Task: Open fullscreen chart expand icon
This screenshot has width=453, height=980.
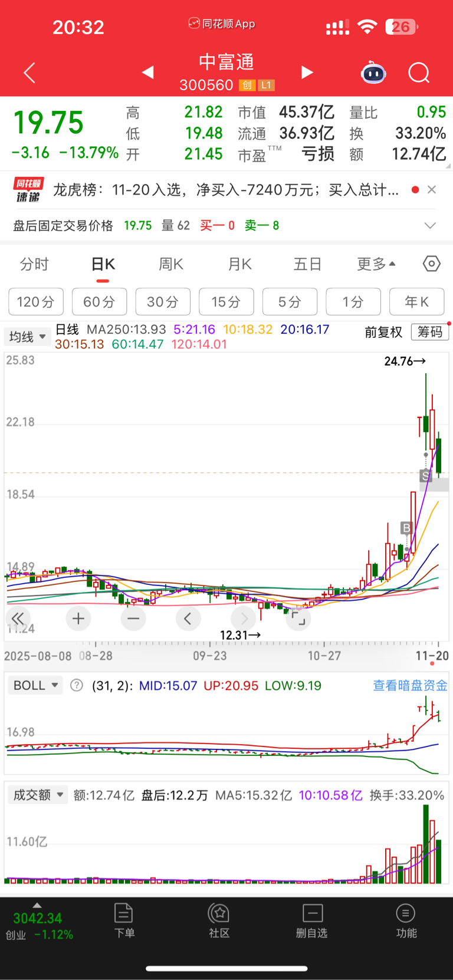Action: tap(298, 619)
